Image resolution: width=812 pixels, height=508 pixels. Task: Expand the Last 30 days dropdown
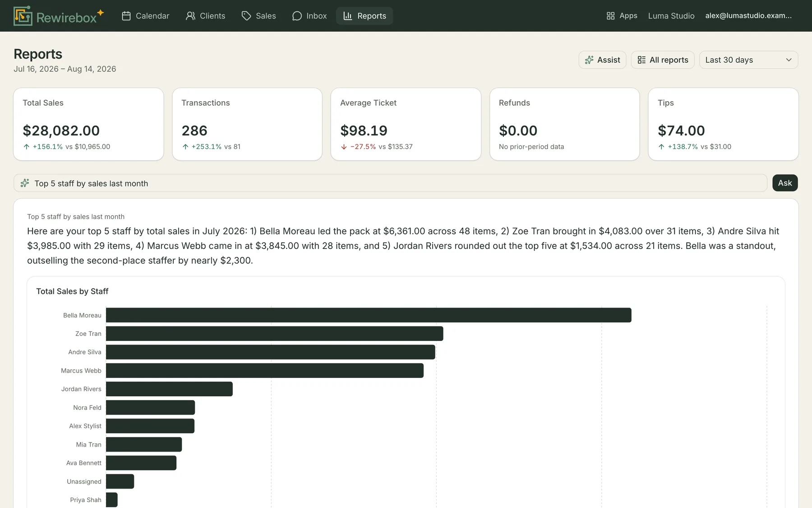click(x=748, y=60)
